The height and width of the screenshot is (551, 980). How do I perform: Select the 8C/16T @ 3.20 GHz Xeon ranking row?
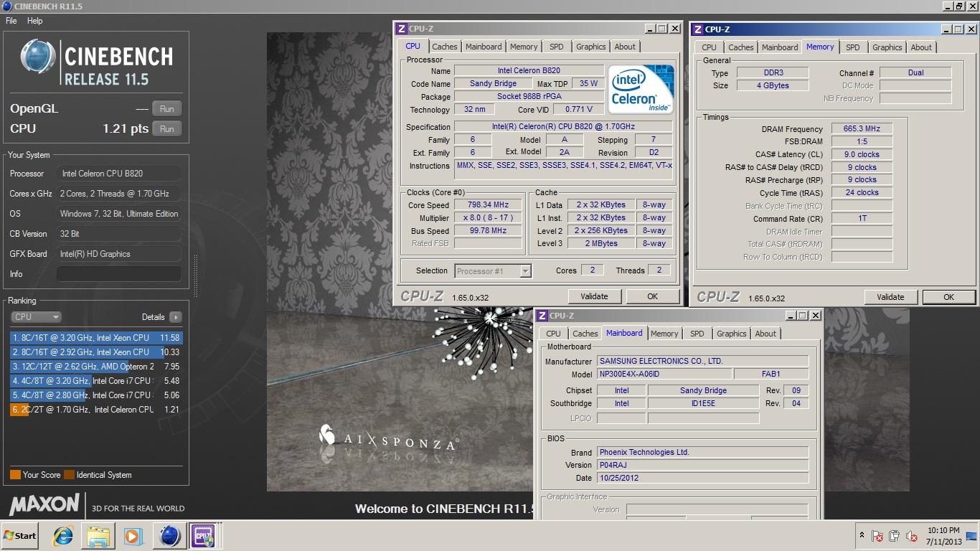[x=96, y=338]
